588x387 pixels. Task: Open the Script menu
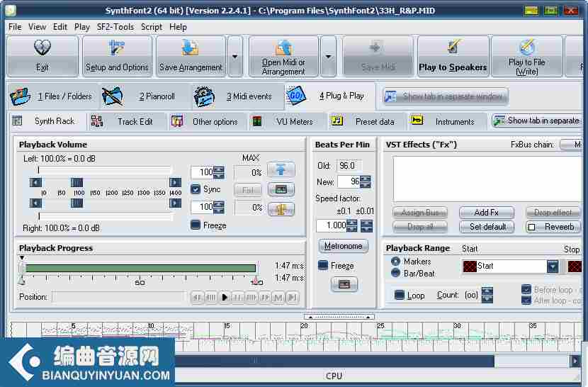tap(152, 27)
